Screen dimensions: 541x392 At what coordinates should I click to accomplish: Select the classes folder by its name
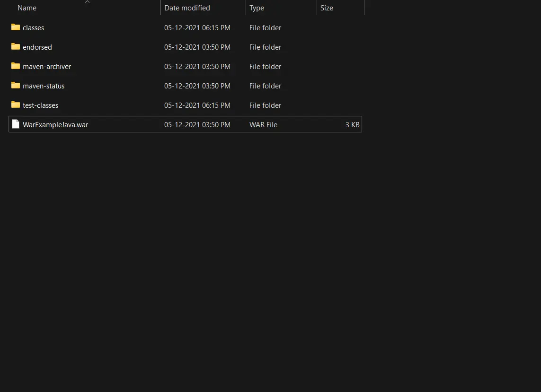(x=33, y=27)
